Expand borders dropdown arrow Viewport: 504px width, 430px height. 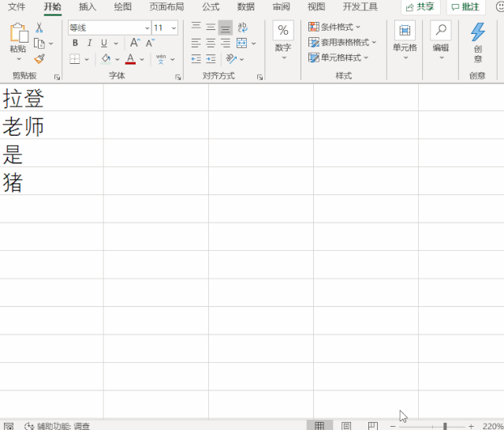pos(87,59)
